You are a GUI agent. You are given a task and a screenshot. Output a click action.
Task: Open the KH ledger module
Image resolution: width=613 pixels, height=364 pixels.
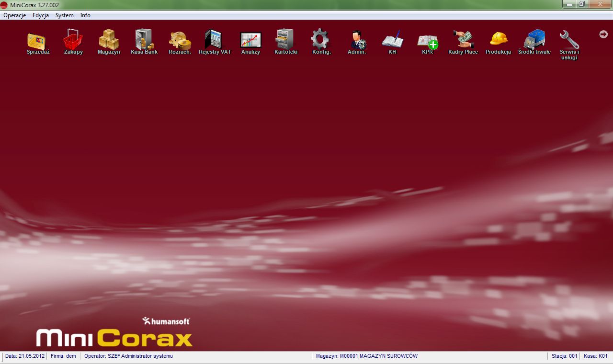coord(392,42)
